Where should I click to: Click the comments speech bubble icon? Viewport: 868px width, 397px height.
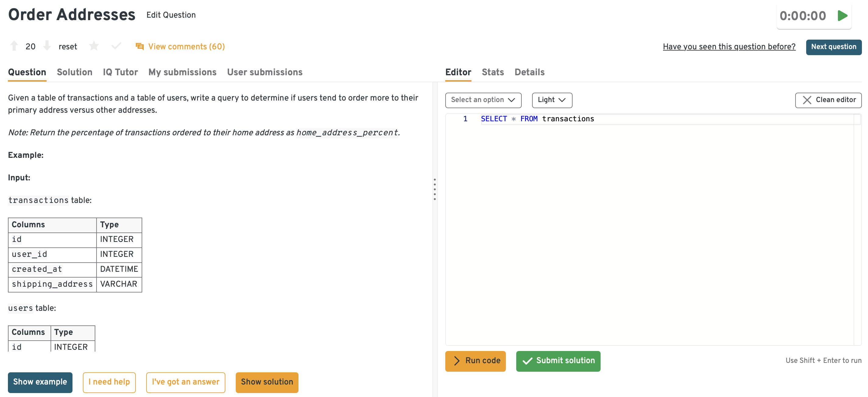(x=139, y=47)
